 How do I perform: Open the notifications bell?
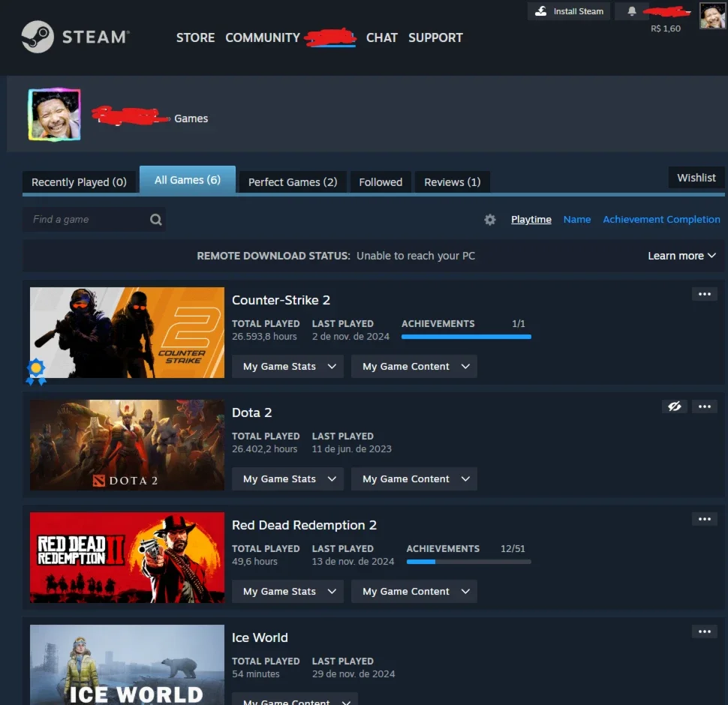pyautogui.click(x=631, y=11)
